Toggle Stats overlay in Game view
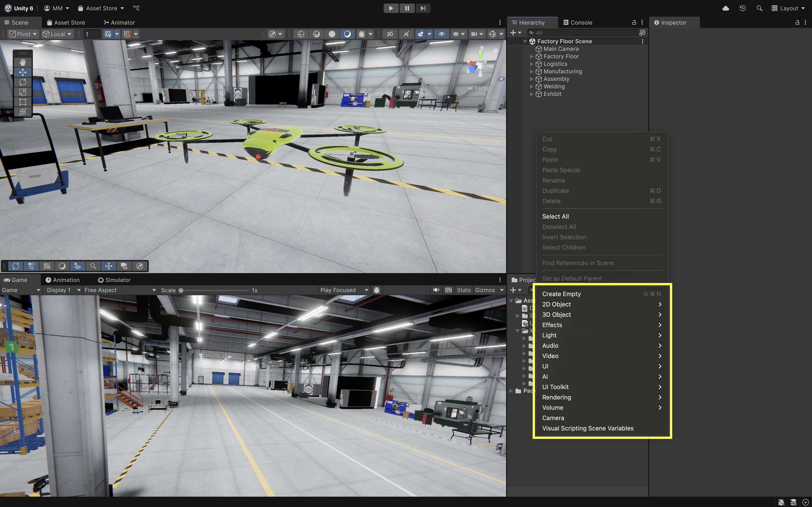Image resolution: width=812 pixels, height=507 pixels. pyautogui.click(x=464, y=290)
